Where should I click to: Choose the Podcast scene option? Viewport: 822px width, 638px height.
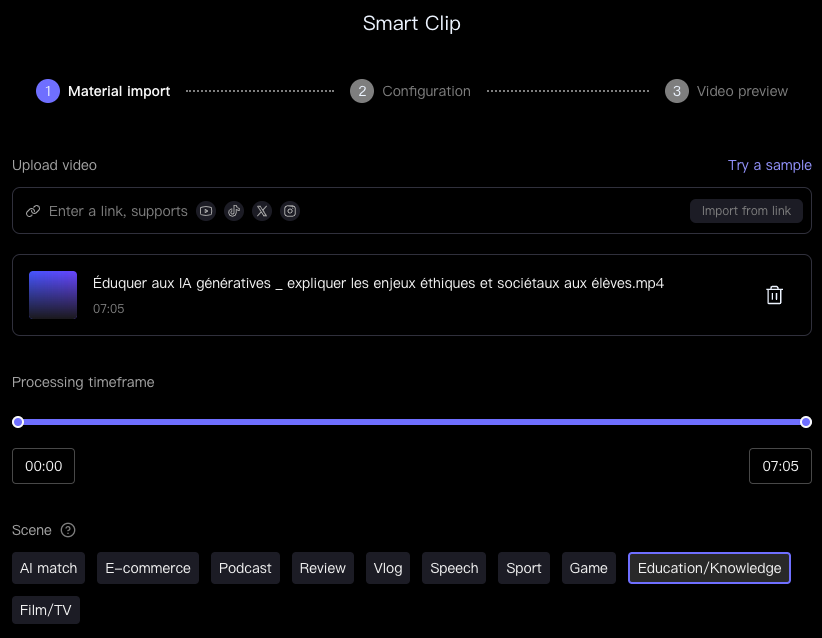pos(245,568)
